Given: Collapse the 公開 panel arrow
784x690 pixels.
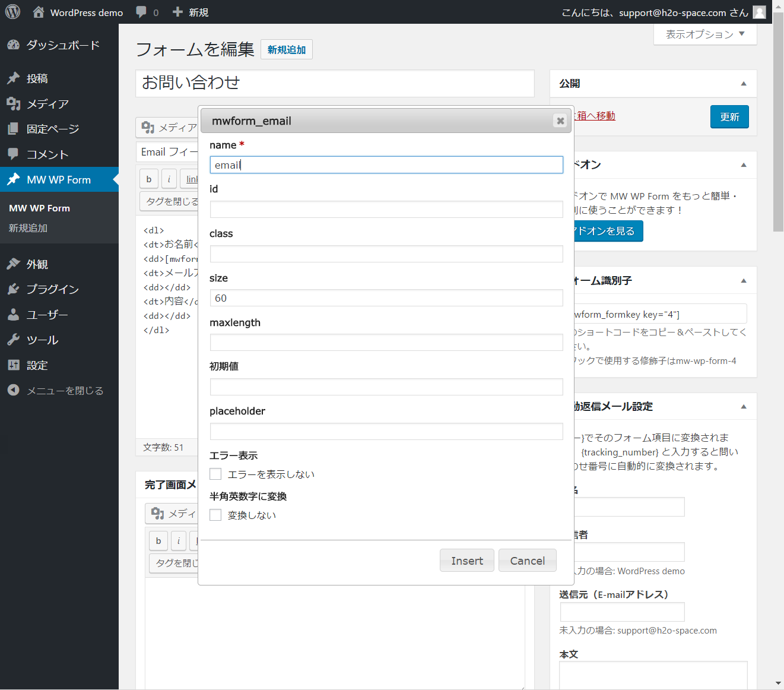Looking at the screenshot, I should [743, 84].
